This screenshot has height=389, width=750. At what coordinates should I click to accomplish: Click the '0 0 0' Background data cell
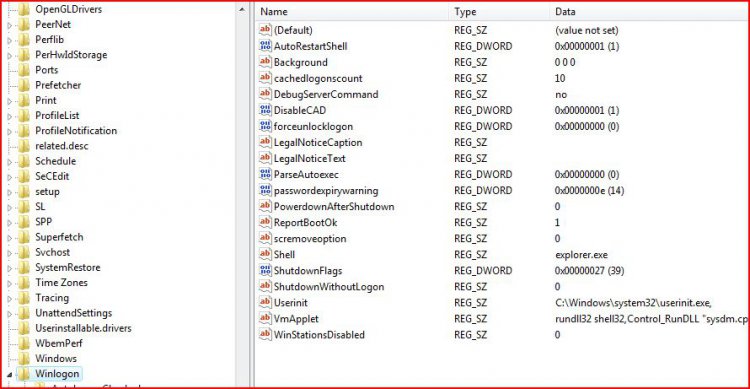click(565, 62)
